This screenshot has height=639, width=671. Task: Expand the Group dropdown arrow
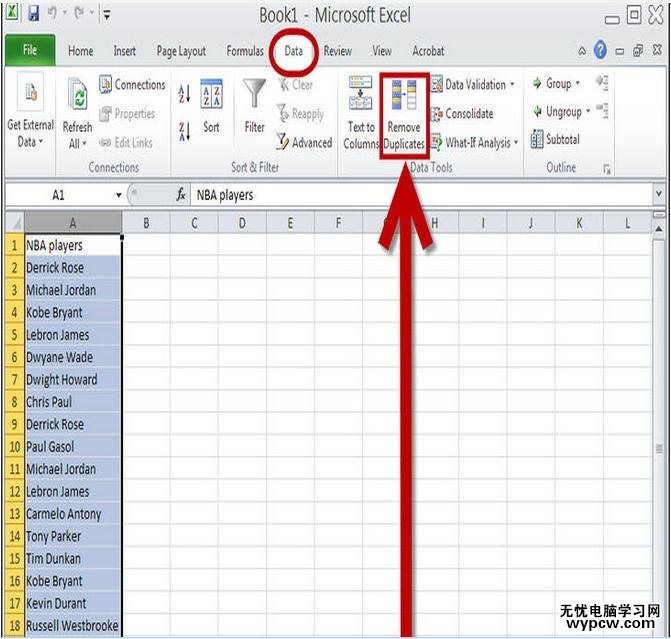point(578,83)
